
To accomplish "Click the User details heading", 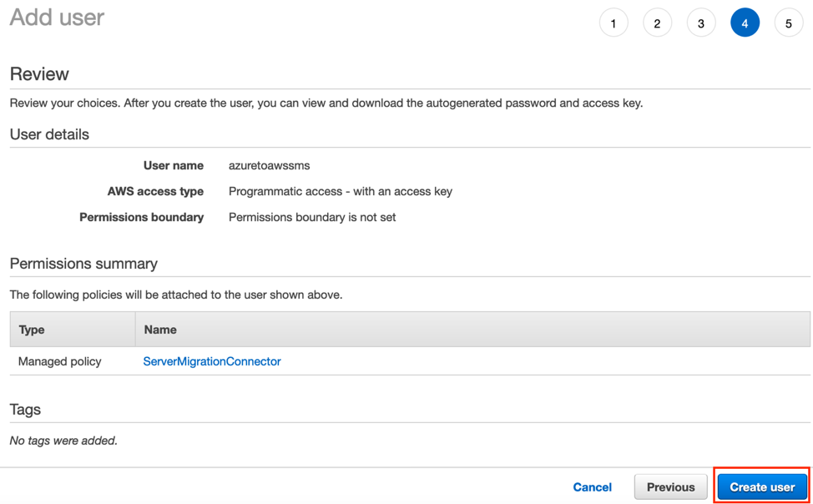I will pos(49,134).
